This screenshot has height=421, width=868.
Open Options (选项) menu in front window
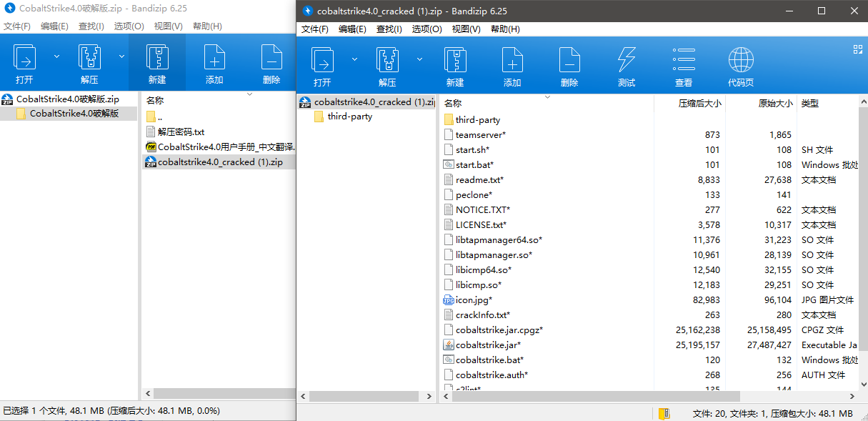(427, 29)
